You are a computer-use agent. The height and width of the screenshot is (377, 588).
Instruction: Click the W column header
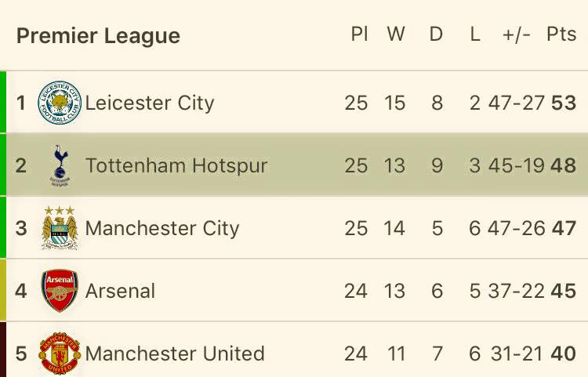coord(395,34)
